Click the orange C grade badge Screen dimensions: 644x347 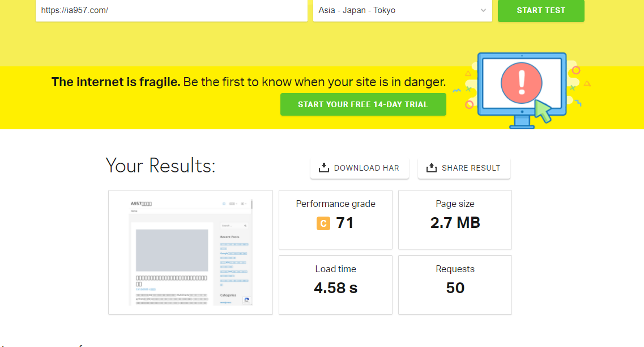pos(323,223)
